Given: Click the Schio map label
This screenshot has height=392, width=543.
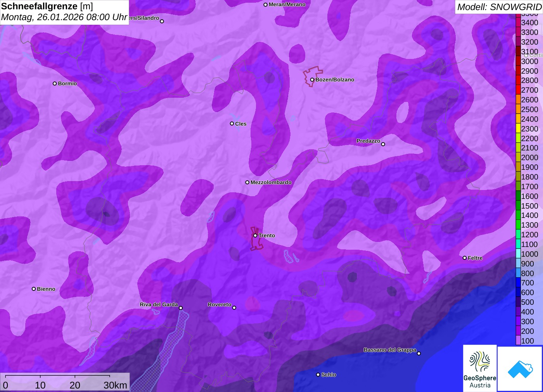Looking at the screenshot, I should tap(329, 375).
